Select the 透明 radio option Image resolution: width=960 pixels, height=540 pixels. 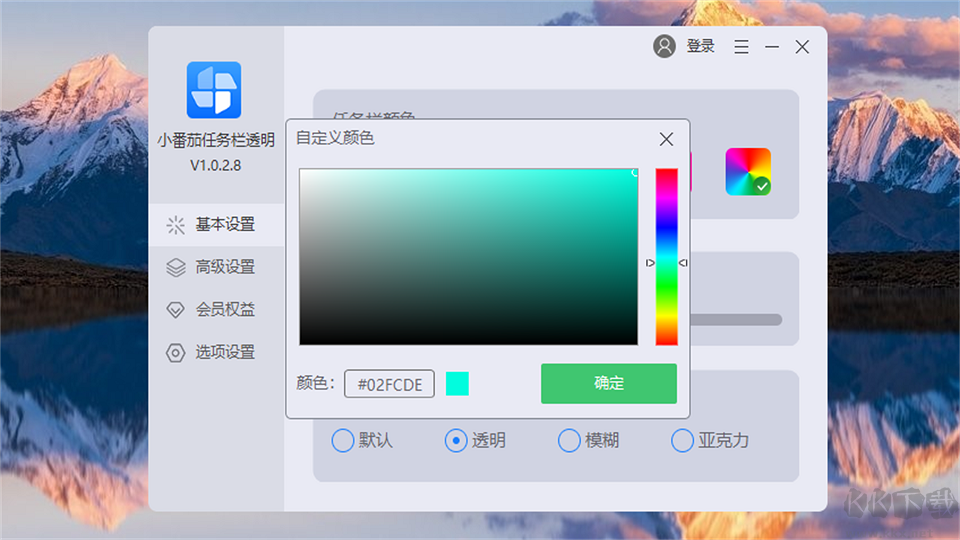pyautogui.click(x=456, y=440)
